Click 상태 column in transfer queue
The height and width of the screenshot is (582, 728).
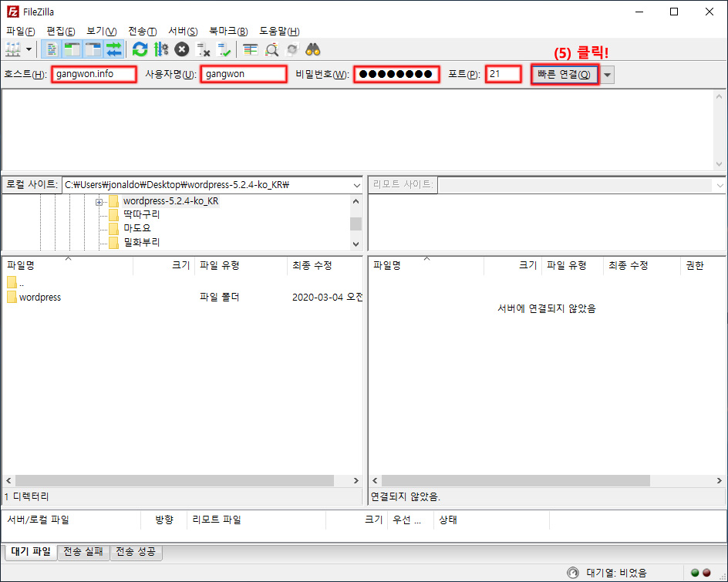(x=491, y=520)
